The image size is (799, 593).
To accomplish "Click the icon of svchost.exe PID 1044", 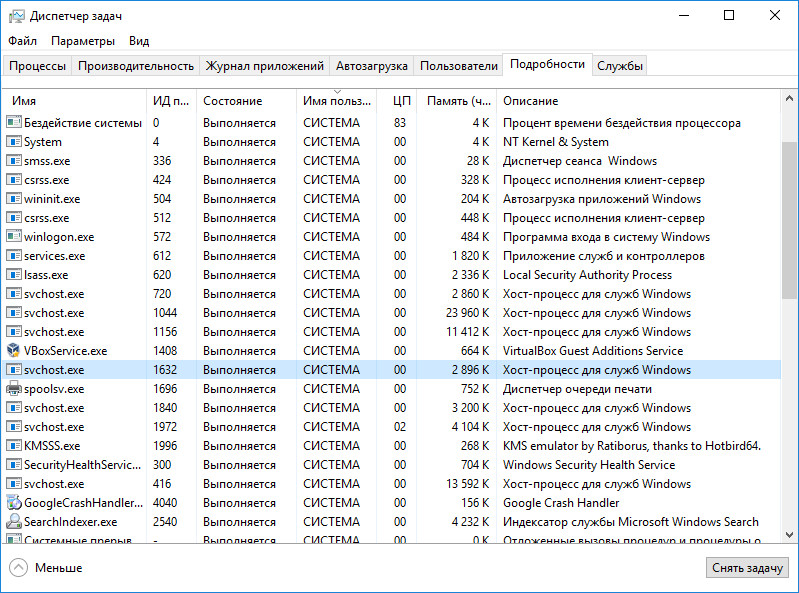I will point(14,313).
